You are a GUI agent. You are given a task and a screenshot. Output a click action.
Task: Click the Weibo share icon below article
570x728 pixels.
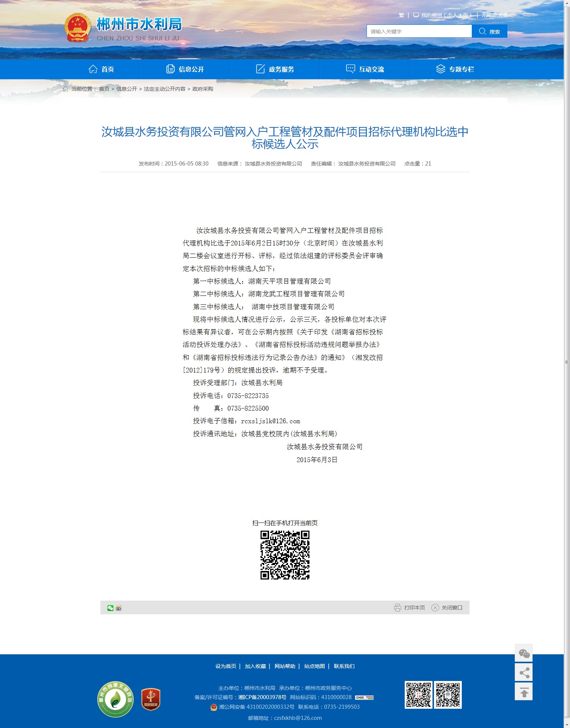click(119, 608)
